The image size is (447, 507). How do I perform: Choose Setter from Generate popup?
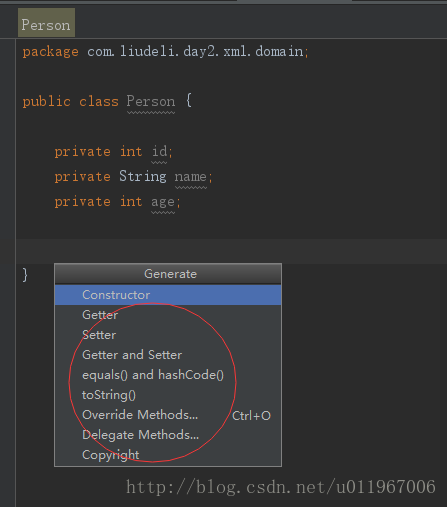tap(168, 335)
